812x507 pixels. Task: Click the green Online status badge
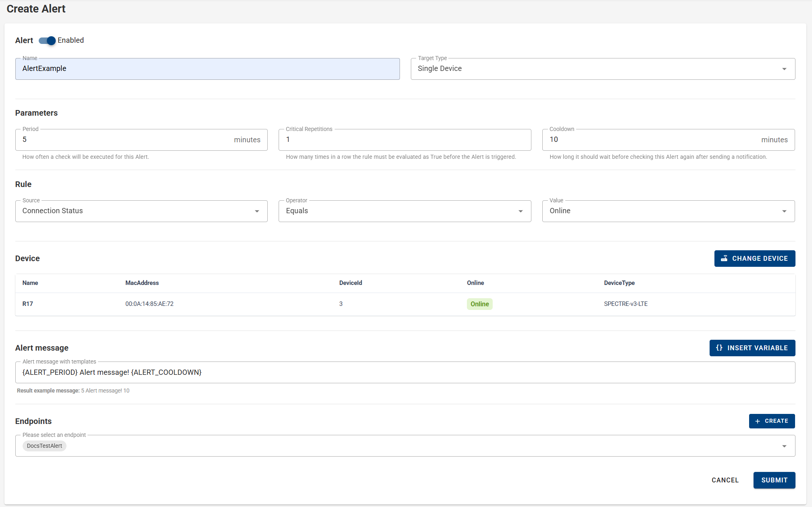(x=479, y=304)
